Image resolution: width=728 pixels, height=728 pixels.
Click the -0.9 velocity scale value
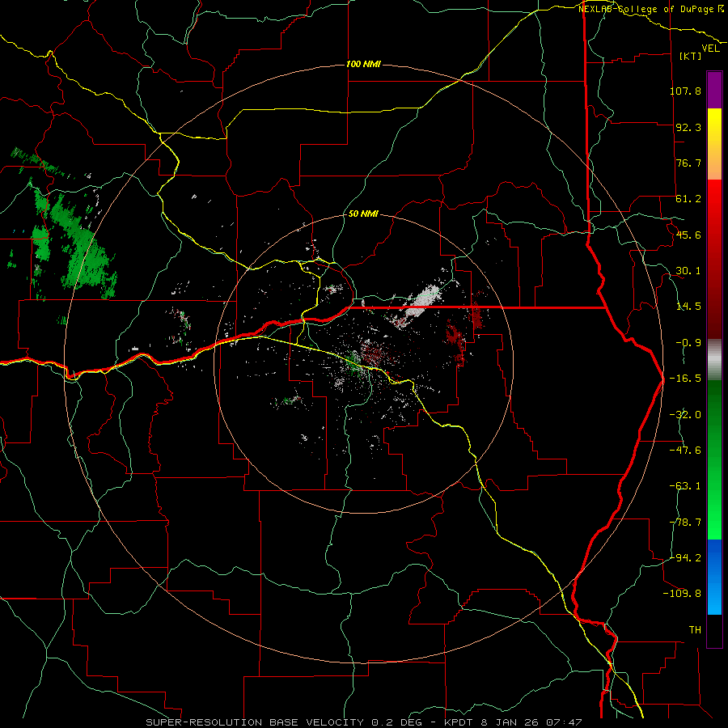(x=688, y=343)
